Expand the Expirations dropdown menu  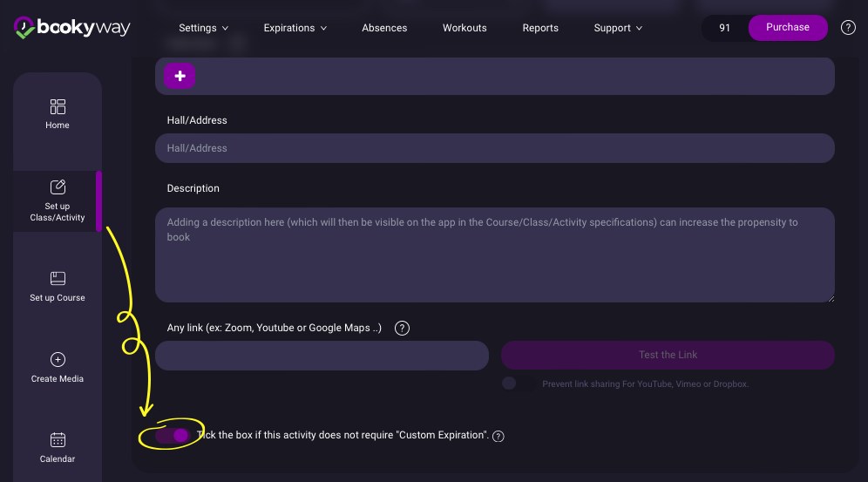(295, 28)
